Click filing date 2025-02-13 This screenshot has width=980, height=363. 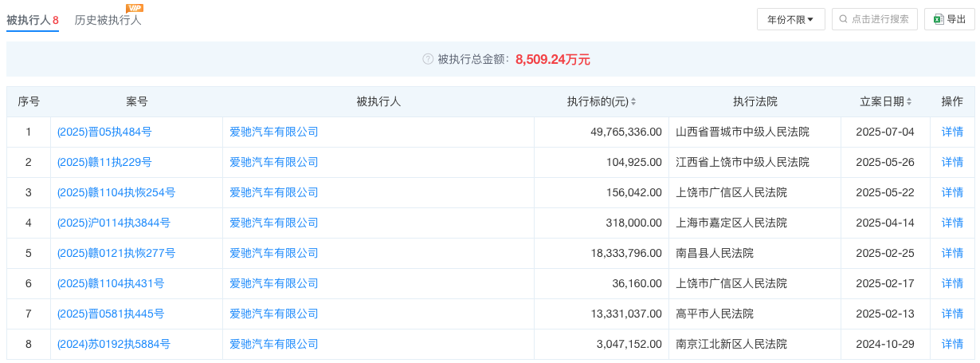[885, 314]
